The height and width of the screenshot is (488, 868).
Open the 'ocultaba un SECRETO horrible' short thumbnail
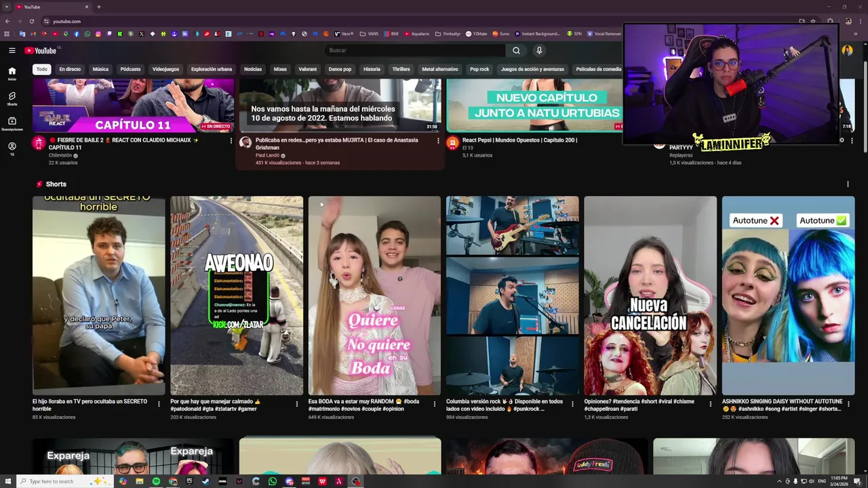tap(98, 296)
